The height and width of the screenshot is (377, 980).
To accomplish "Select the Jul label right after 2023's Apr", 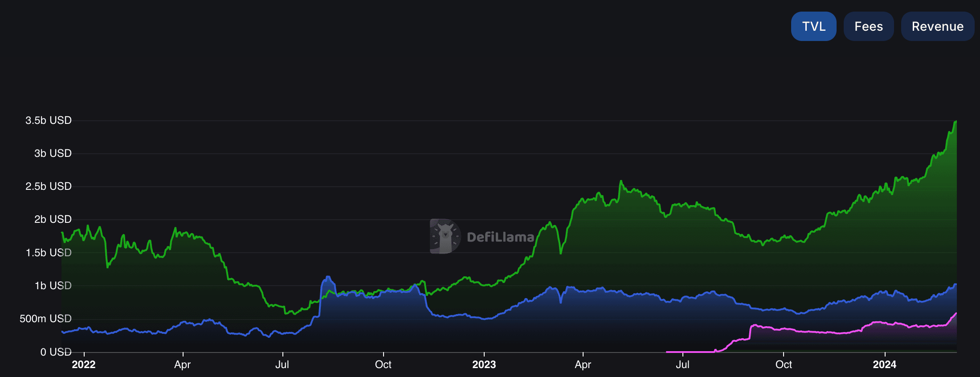I will pyautogui.click(x=682, y=365).
